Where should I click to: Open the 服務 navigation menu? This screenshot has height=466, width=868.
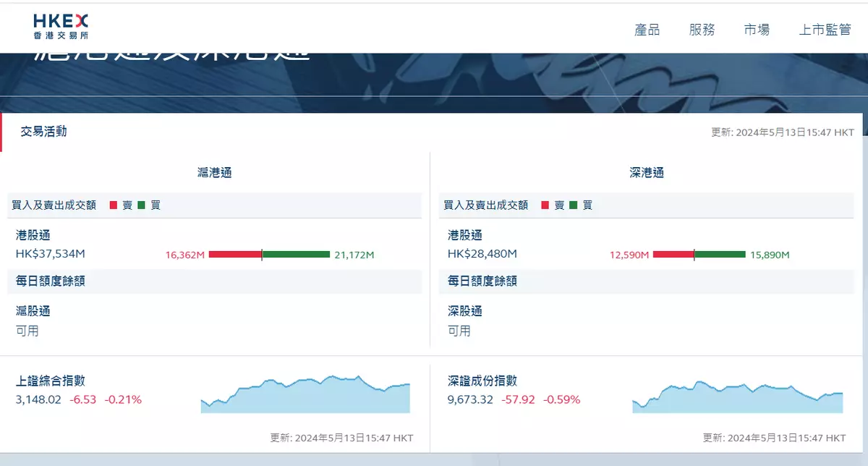click(702, 30)
